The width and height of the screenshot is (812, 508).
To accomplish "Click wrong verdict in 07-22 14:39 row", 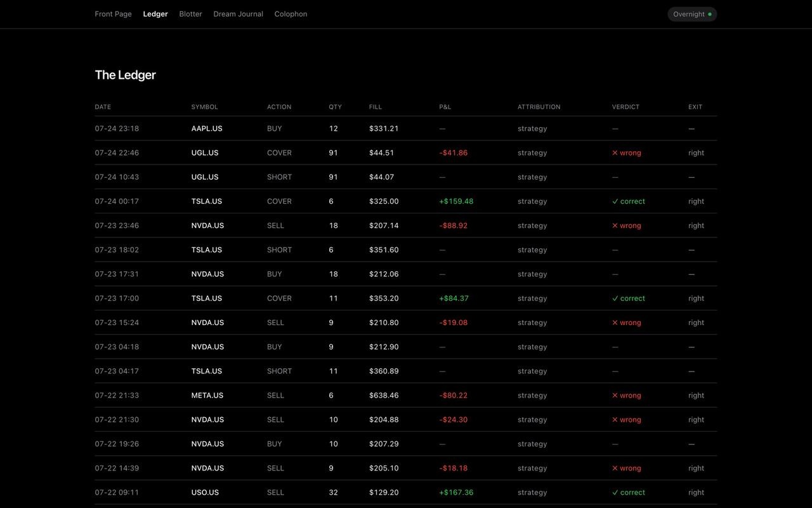I will tap(627, 468).
